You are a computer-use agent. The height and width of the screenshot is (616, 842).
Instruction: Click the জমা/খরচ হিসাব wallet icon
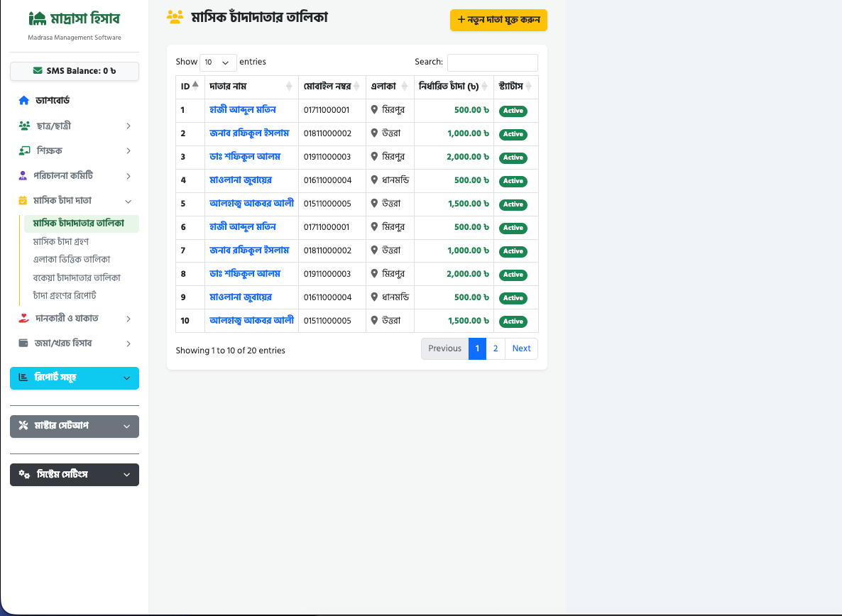pyautogui.click(x=23, y=343)
